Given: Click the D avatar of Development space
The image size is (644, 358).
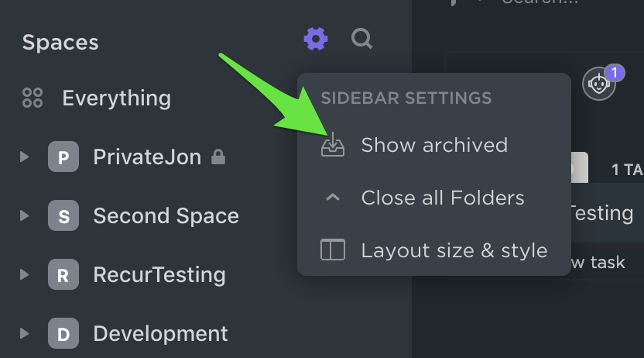Looking at the screenshot, I should click(x=63, y=333).
